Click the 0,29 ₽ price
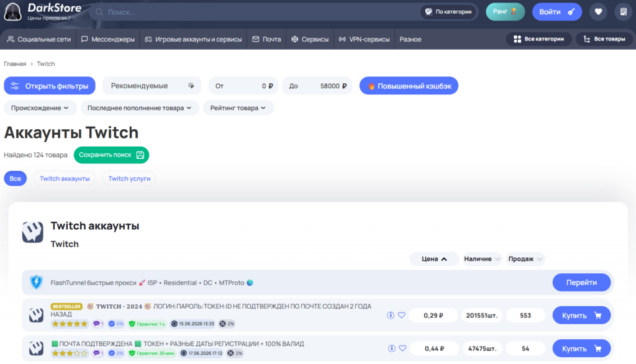The image size is (636, 364). click(x=434, y=316)
